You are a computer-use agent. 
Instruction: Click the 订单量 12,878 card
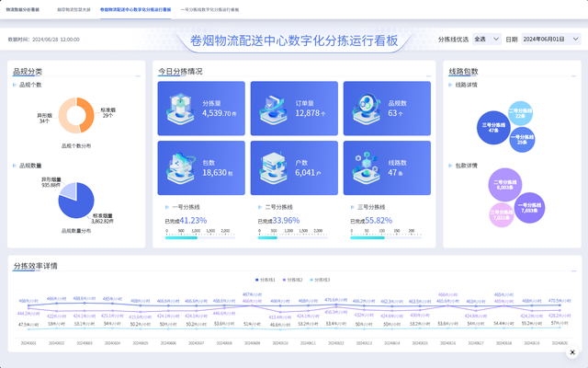pos(294,109)
